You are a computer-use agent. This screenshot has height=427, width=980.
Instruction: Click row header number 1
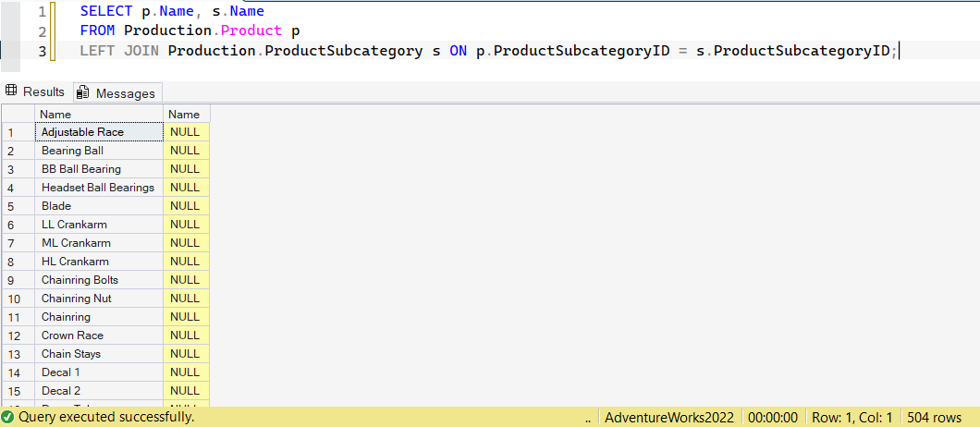coord(18,132)
